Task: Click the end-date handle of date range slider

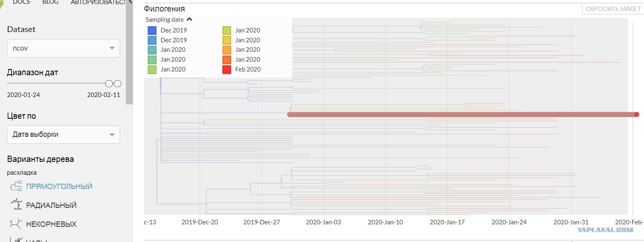Action: coord(117,84)
